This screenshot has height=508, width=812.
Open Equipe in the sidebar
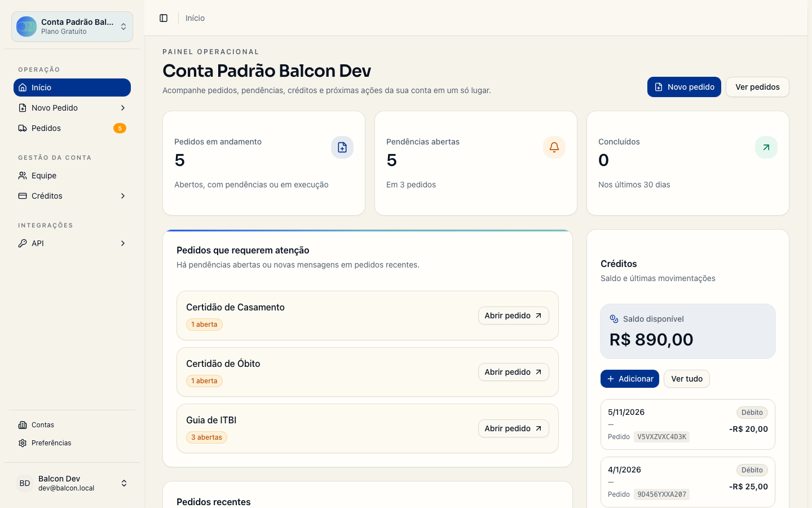72,176
